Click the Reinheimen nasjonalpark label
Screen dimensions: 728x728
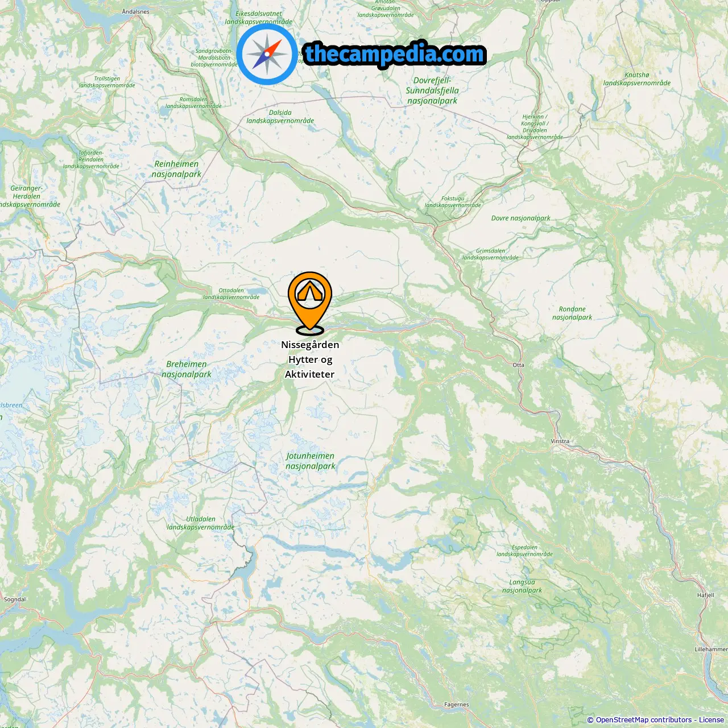pos(176,169)
